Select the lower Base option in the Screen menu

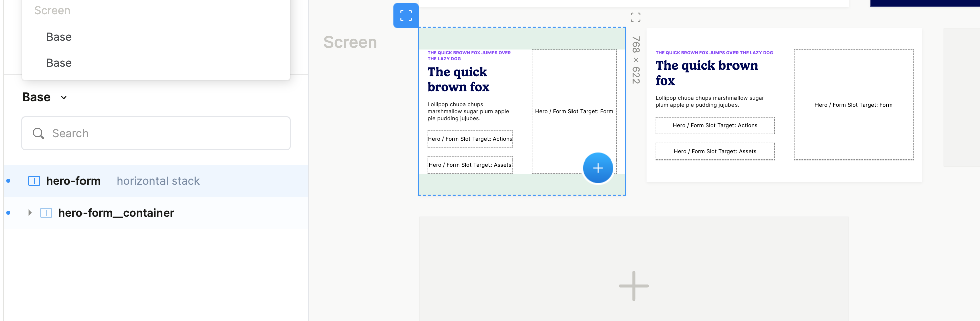59,63
